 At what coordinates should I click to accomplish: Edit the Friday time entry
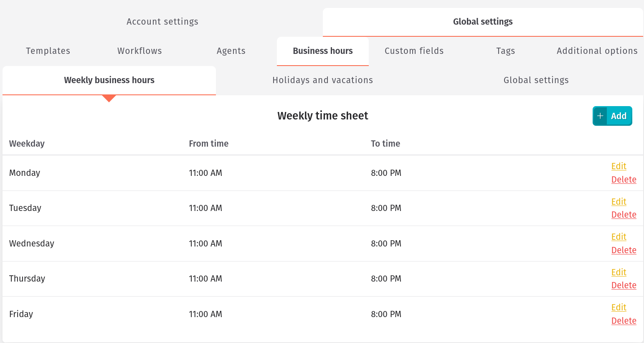619,307
